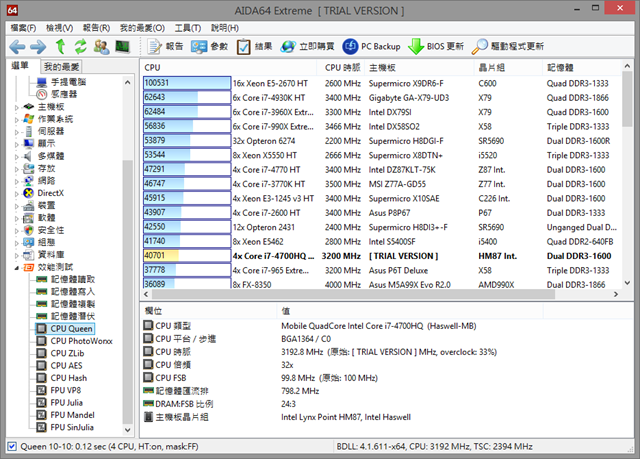Collapse the 效能測試 benchmark tree node
Screen dimensions: 640x459
(x=16, y=268)
